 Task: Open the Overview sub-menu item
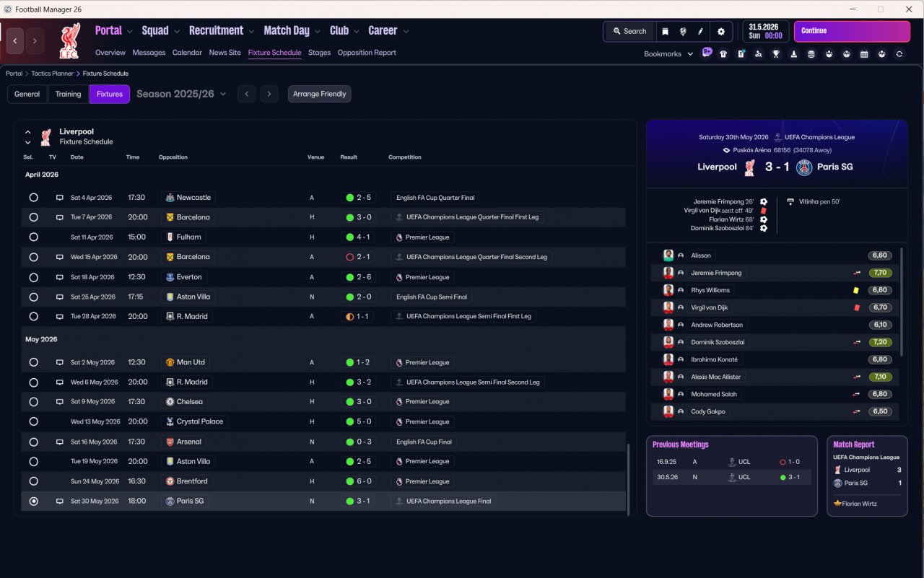(x=110, y=53)
